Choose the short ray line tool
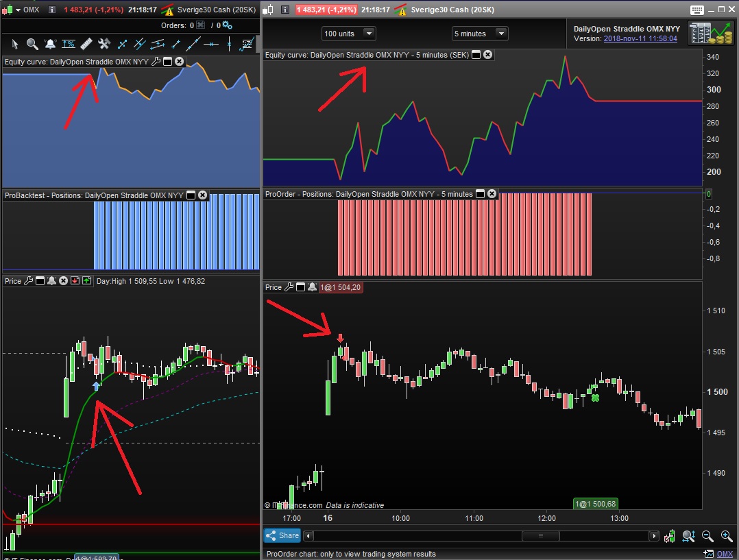The image size is (739, 560). click(175, 44)
